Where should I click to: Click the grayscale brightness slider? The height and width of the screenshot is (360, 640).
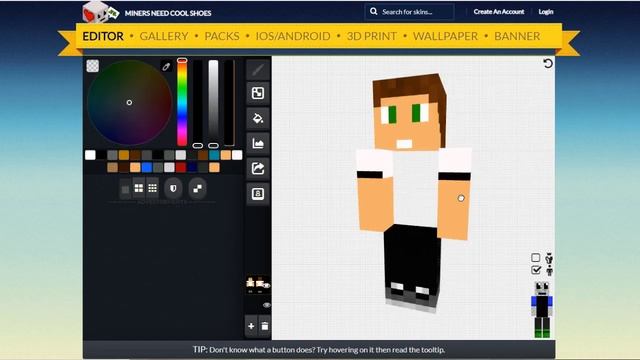coord(213,103)
